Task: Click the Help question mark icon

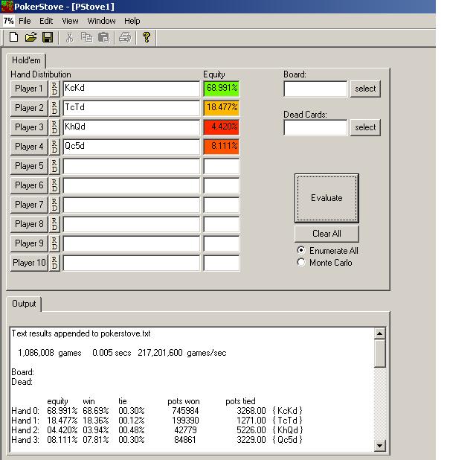Action: (x=147, y=37)
